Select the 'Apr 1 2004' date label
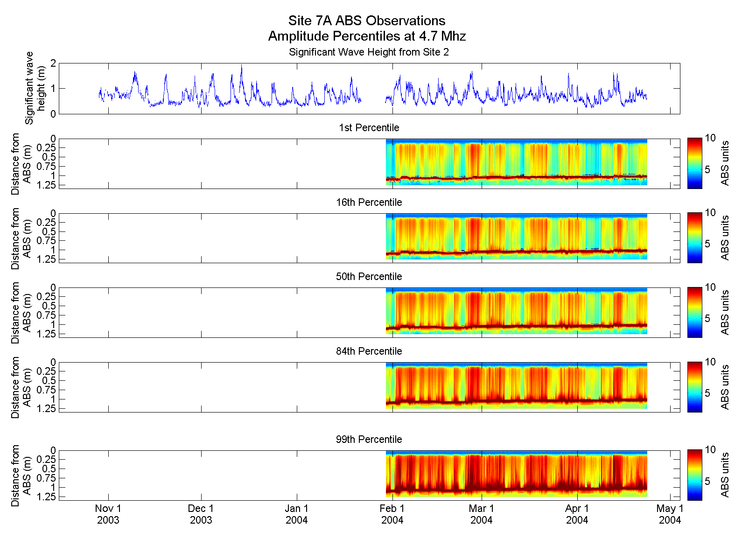Image resolution: width=735 pixels, height=560 pixels. [577, 514]
